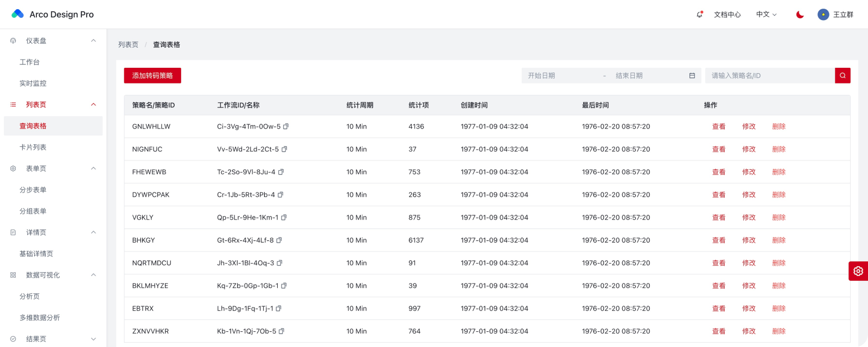Image resolution: width=868 pixels, height=347 pixels.
Task: Click the 添加转码策略 button
Action: 152,75
